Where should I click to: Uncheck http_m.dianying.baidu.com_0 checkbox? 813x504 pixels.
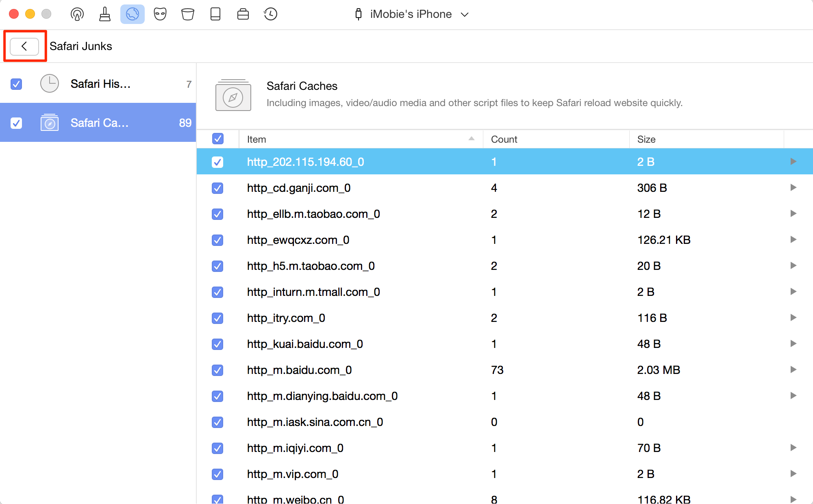[x=217, y=396]
